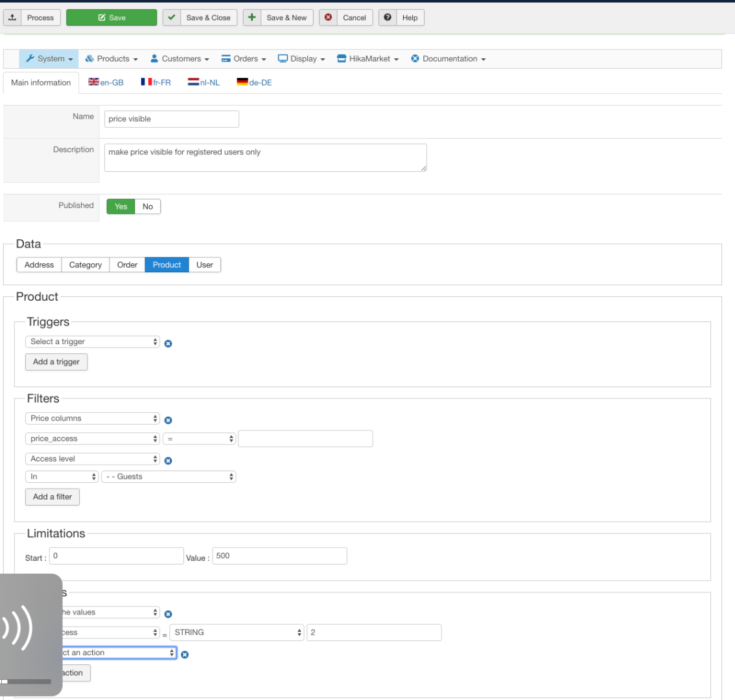Select Product data type
This screenshot has width=735, height=700.
(x=167, y=264)
